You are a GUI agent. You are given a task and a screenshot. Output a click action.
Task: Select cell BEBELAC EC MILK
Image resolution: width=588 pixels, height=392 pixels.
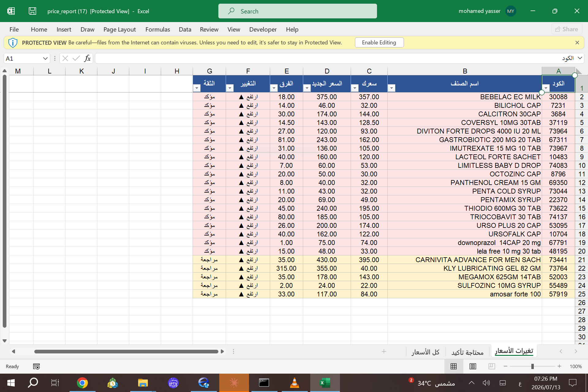pos(465,97)
